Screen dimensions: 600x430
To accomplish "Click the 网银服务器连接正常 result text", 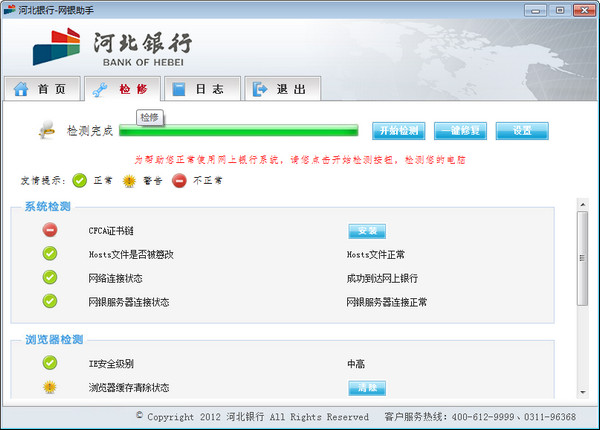I will point(386,302).
